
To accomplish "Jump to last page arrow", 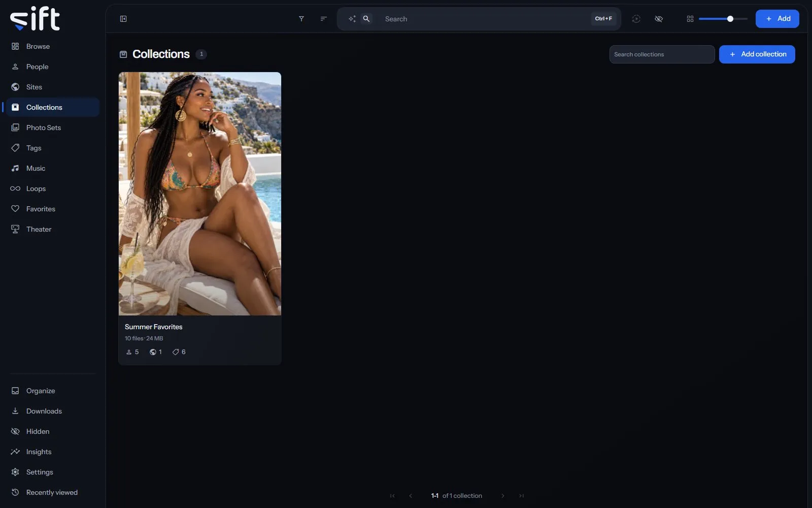I will (x=521, y=496).
